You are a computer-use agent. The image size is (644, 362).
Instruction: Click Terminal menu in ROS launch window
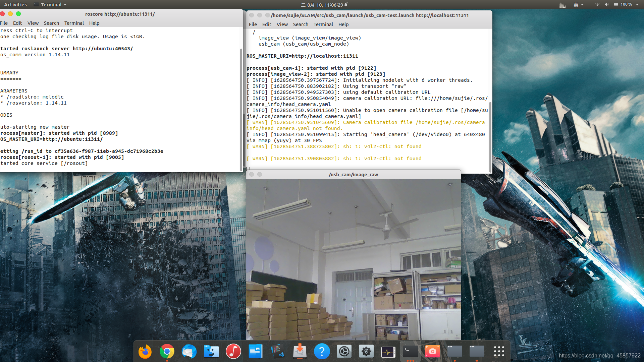pyautogui.click(x=322, y=24)
